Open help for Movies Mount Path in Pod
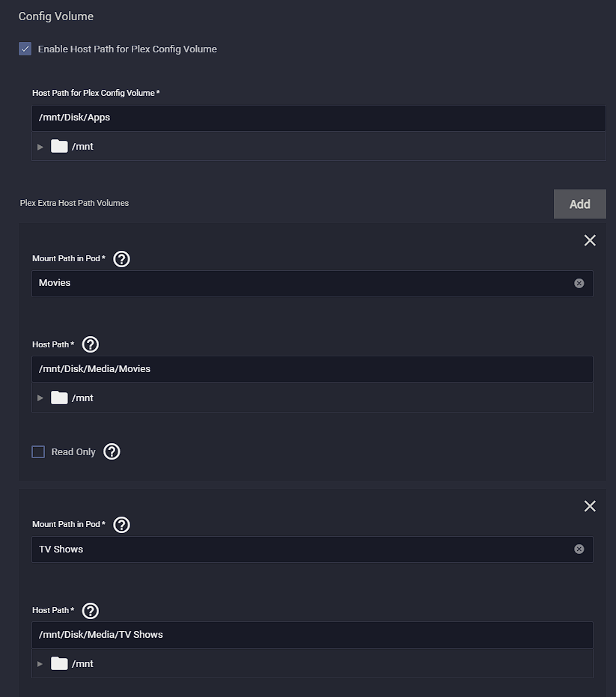 [x=121, y=259]
